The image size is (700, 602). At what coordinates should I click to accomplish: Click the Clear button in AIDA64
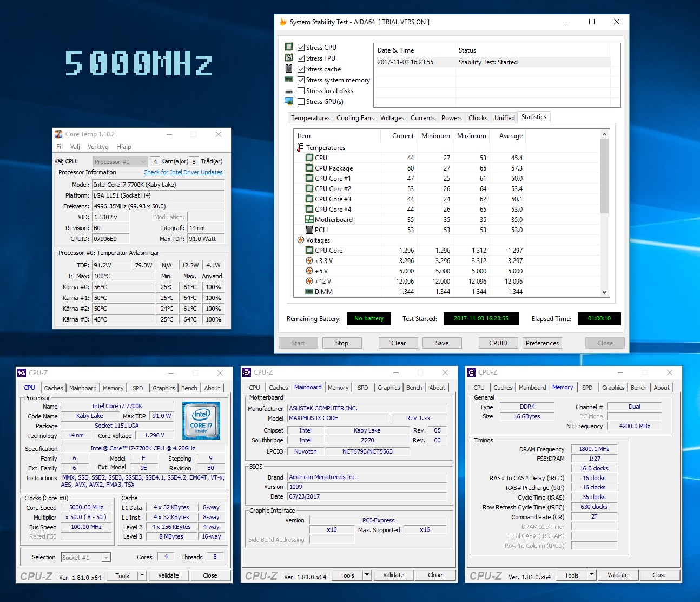pyautogui.click(x=399, y=343)
